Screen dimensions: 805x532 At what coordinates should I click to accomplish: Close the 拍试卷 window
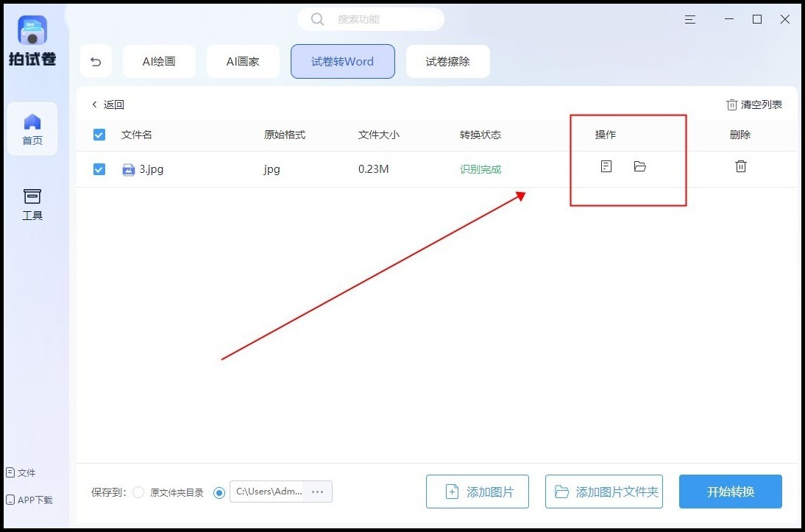point(785,20)
